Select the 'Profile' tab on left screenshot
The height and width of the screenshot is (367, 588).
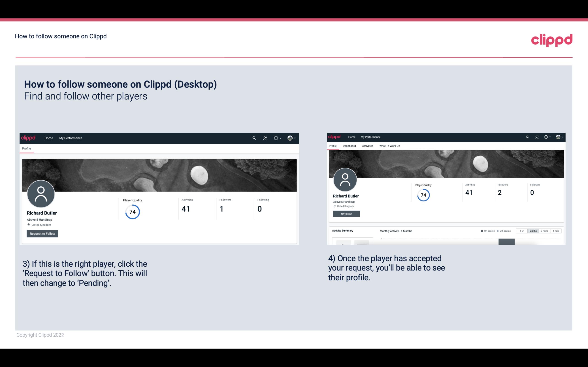(x=26, y=148)
